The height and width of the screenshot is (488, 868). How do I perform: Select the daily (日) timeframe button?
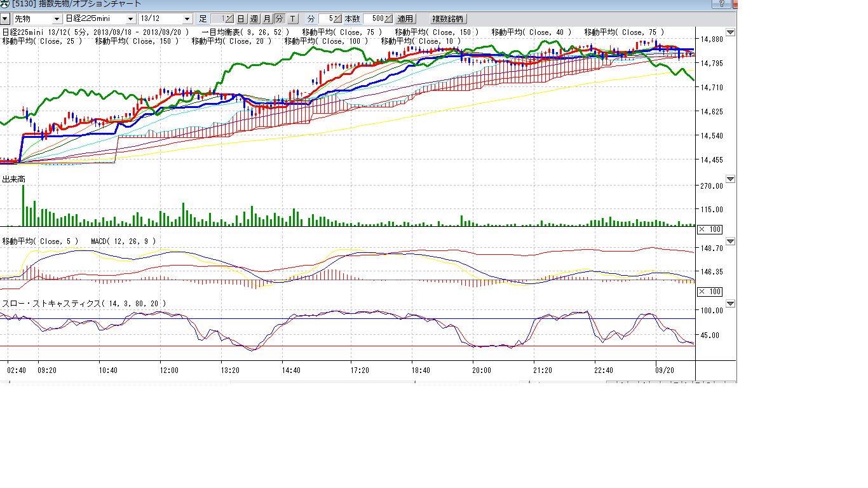pyautogui.click(x=241, y=19)
